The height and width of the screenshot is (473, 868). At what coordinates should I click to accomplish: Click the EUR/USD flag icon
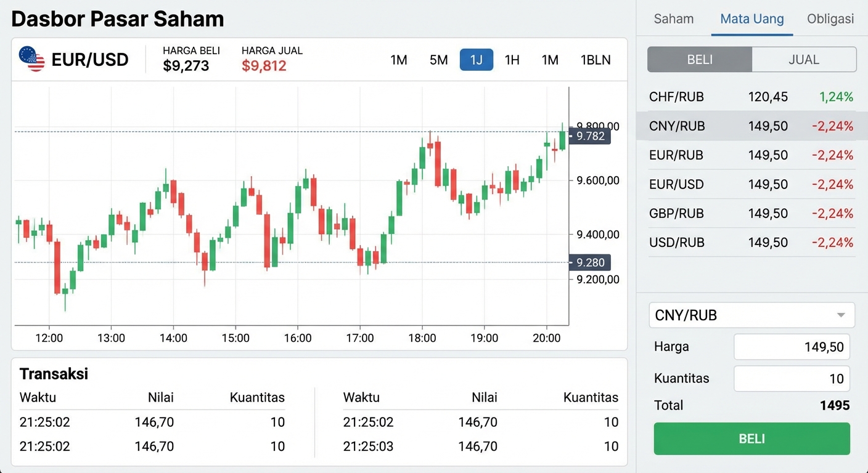click(31, 59)
